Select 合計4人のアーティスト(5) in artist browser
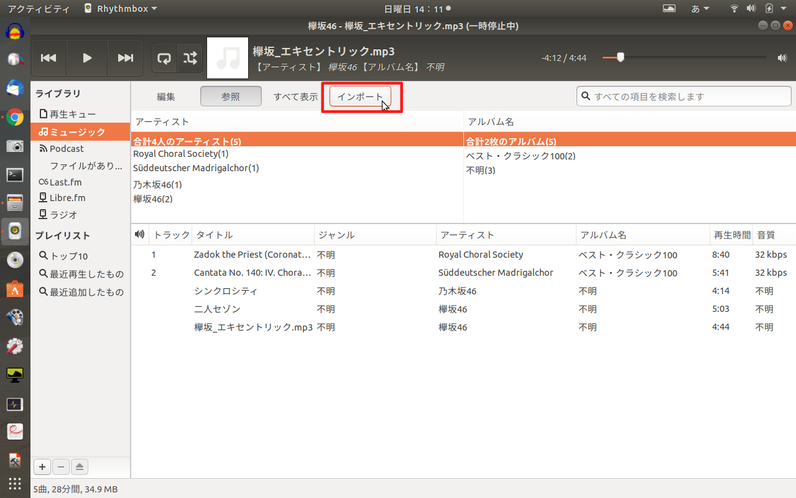 coord(297,140)
